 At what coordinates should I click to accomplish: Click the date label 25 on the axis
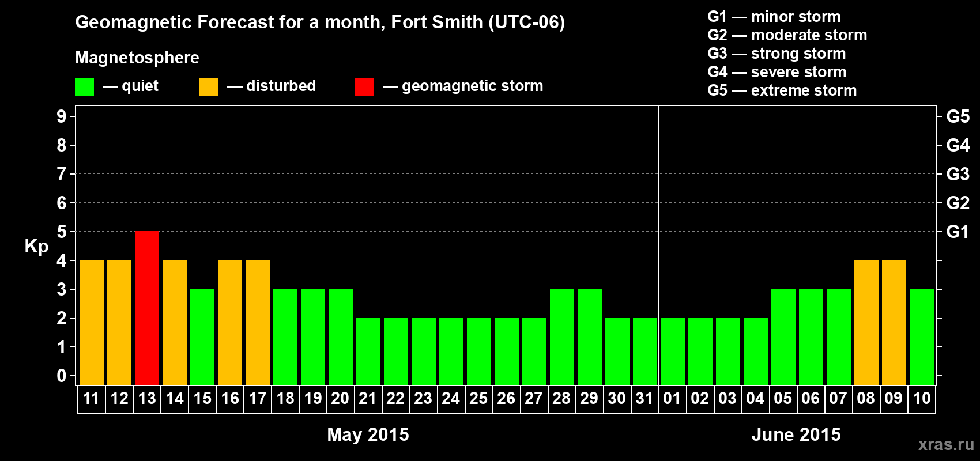pyautogui.click(x=479, y=398)
